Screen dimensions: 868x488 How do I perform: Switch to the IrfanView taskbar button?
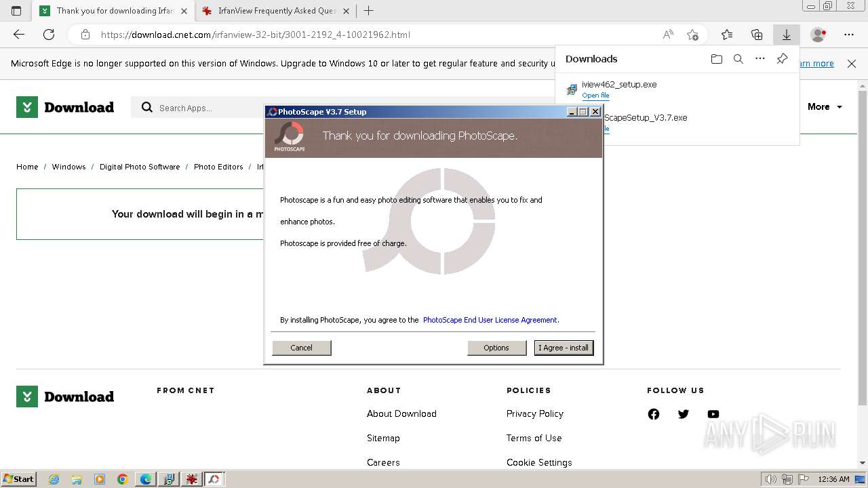(x=192, y=479)
